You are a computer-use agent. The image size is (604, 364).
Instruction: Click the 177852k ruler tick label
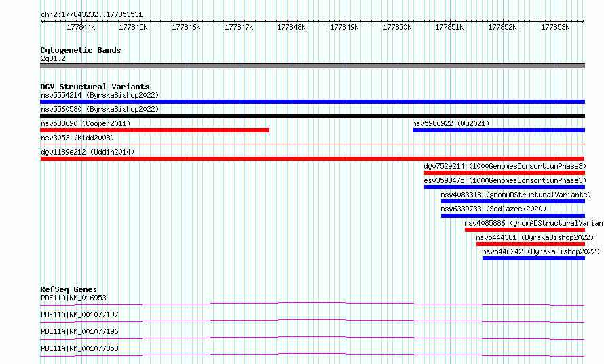[502, 27]
